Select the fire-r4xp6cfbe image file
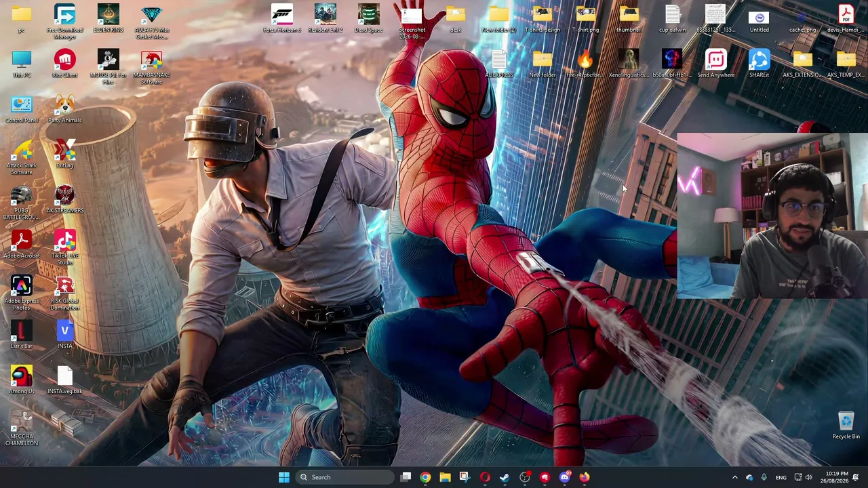This screenshot has height=488, width=868. click(x=586, y=64)
